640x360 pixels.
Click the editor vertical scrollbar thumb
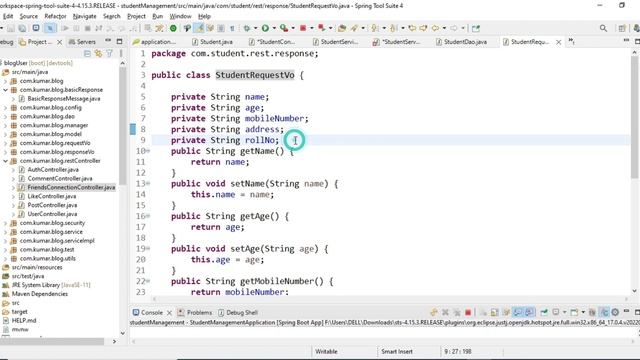(634, 117)
